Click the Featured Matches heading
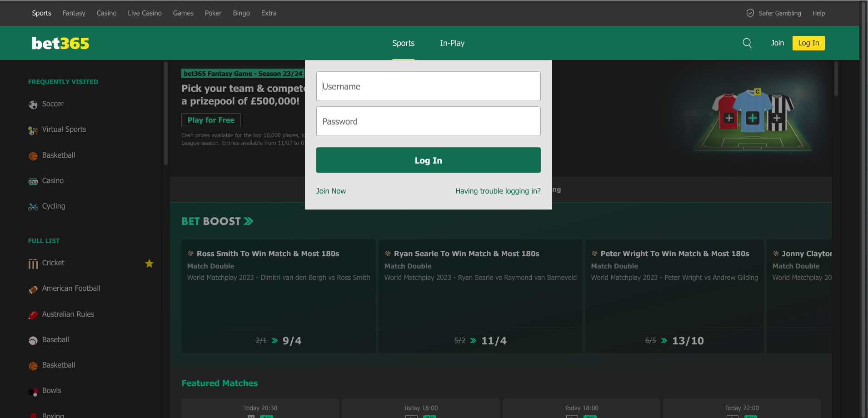This screenshot has width=868, height=418. [x=219, y=383]
